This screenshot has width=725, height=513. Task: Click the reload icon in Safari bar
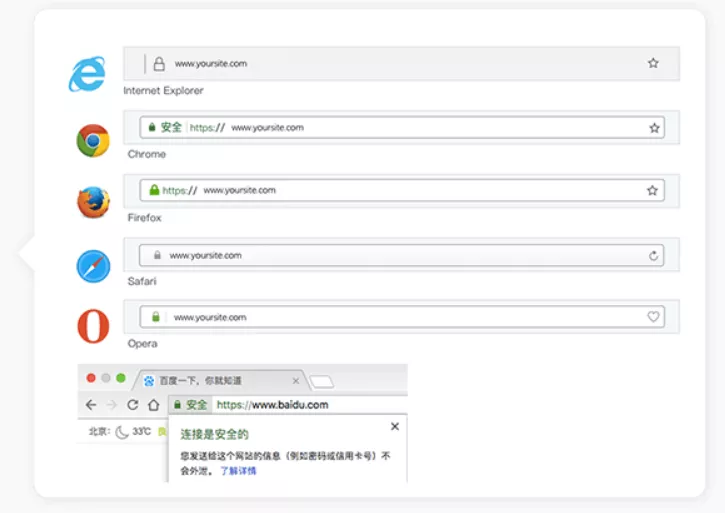point(653,255)
